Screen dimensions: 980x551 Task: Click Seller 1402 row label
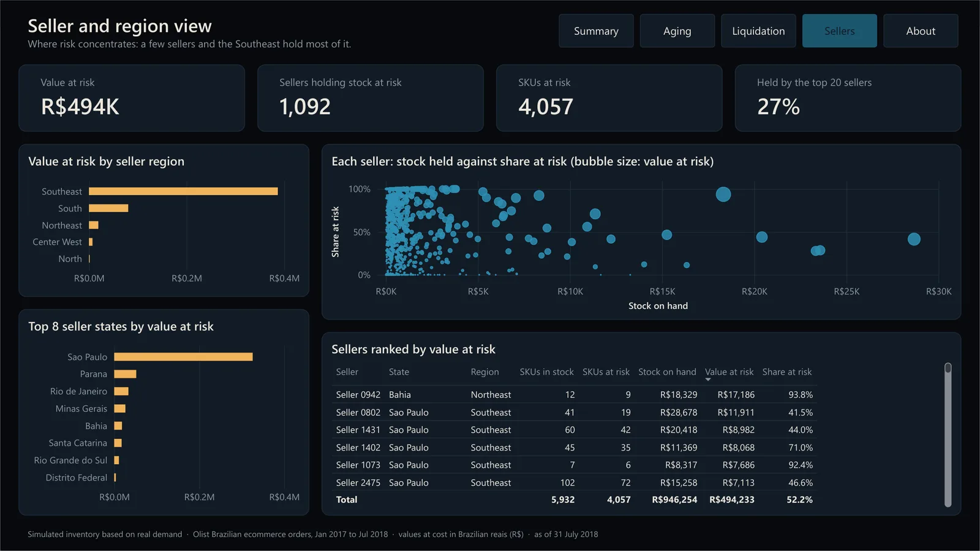(x=358, y=448)
